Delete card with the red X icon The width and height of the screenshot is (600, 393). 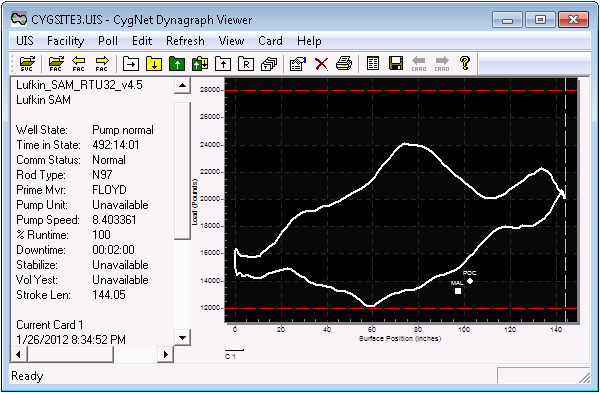click(x=321, y=64)
